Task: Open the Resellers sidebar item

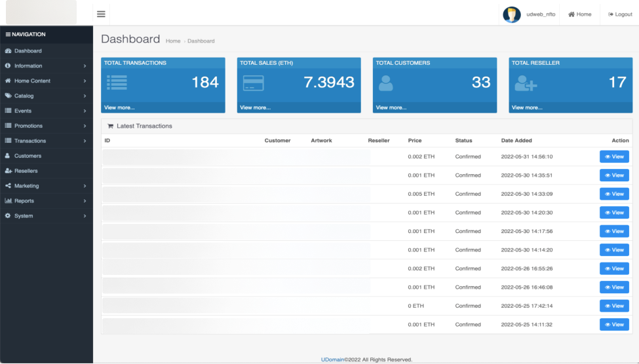Action: coord(26,171)
